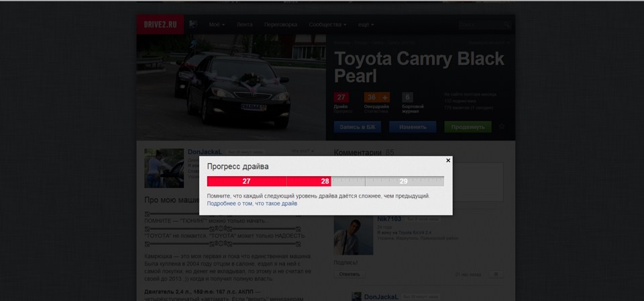This screenshot has height=301, width=644.
Task: Click the green Продвинуть button
Action: click(x=468, y=127)
